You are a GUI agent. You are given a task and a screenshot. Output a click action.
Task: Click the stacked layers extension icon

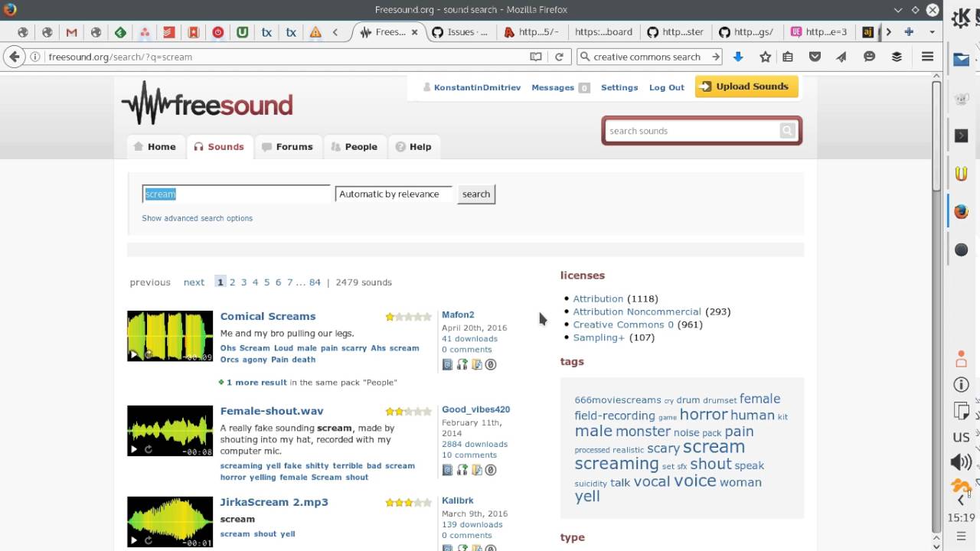click(x=897, y=57)
